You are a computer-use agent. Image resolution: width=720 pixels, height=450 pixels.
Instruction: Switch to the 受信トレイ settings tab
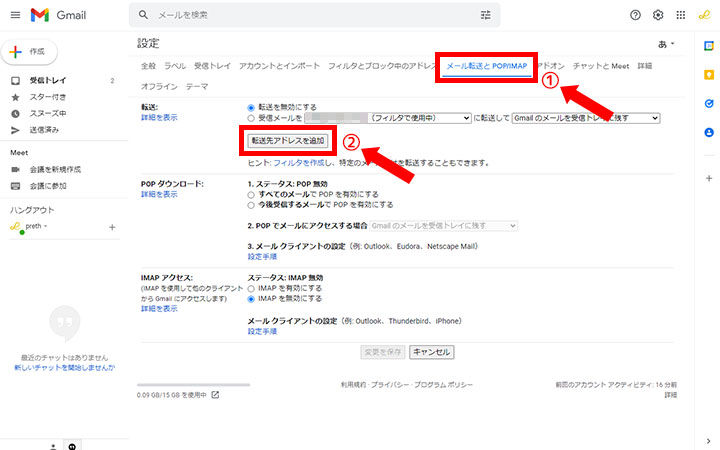[212, 66]
